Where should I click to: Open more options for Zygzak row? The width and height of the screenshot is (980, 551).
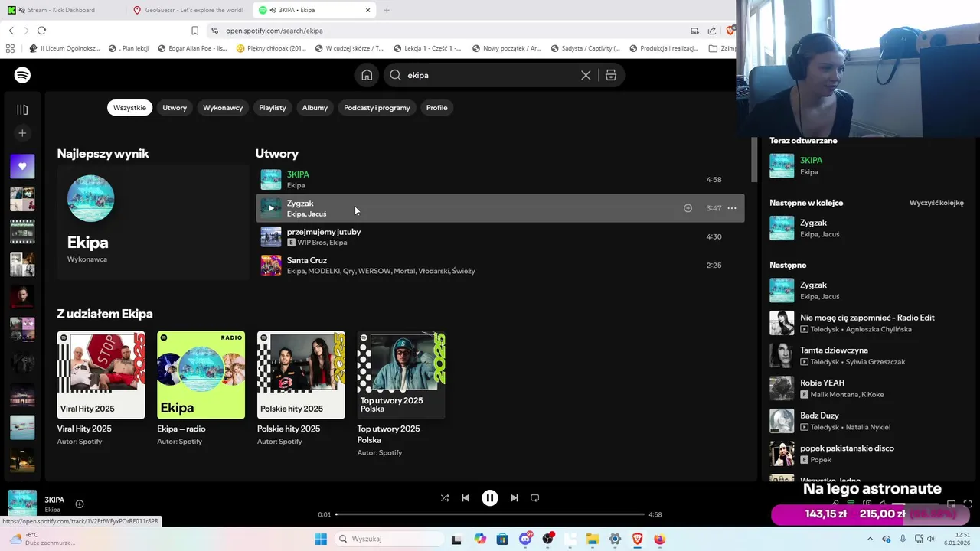[732, 208]
